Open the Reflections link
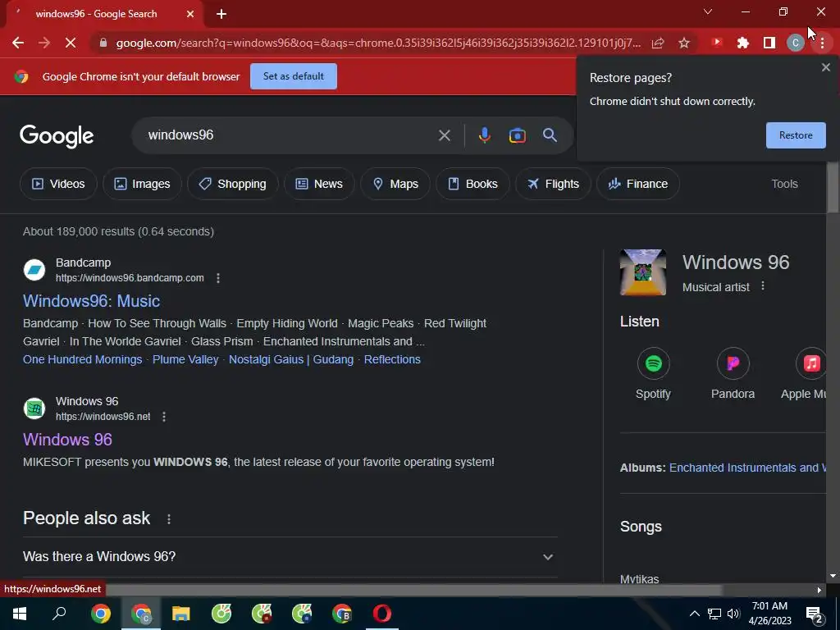The width and height of the screenshot is (840, 630). click(392, 359)
